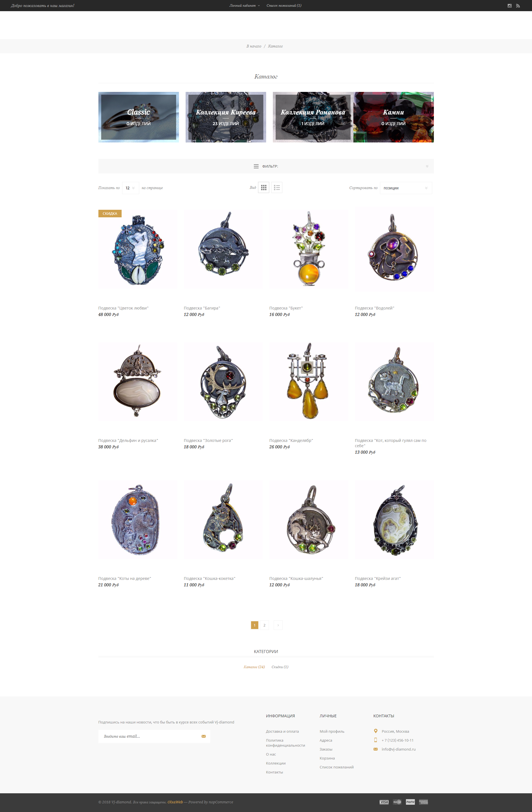Screen dimensions: 532x812
Task: Go to page 2
Action: click(x=264, y=625)
